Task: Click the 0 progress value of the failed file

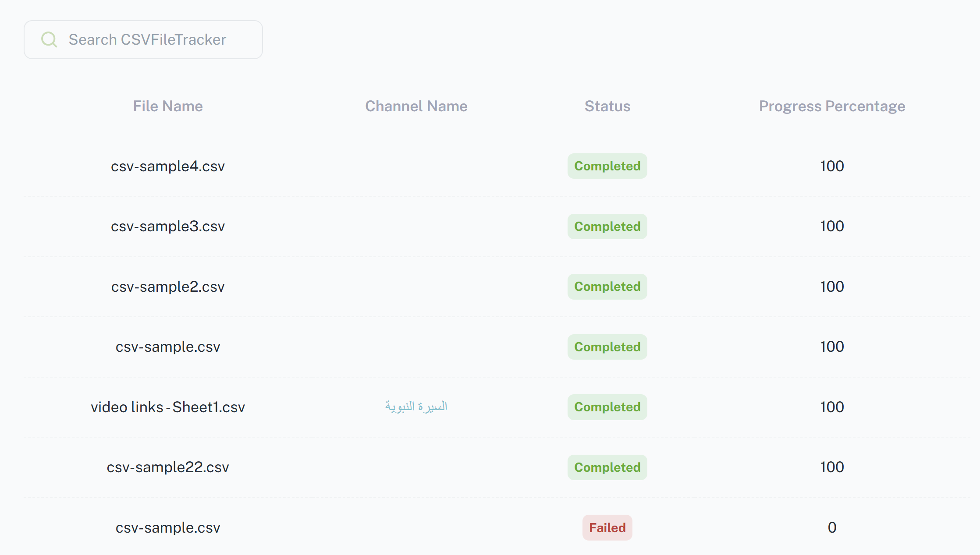Action: tap(832, 527)
